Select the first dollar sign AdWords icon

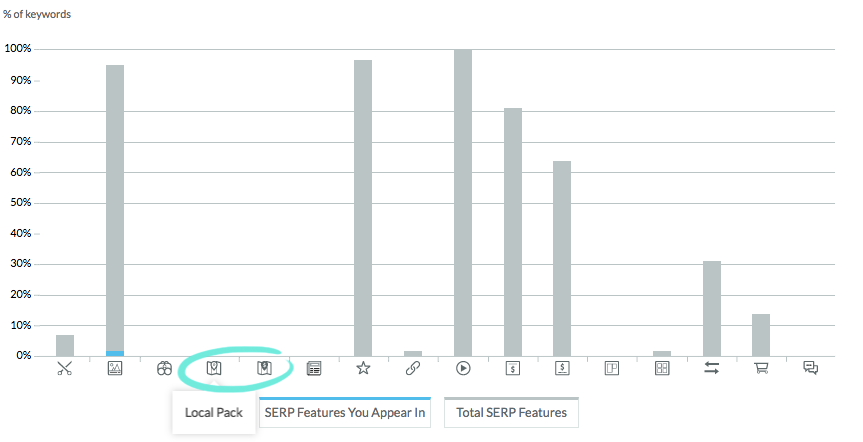(x=512, y=368)
